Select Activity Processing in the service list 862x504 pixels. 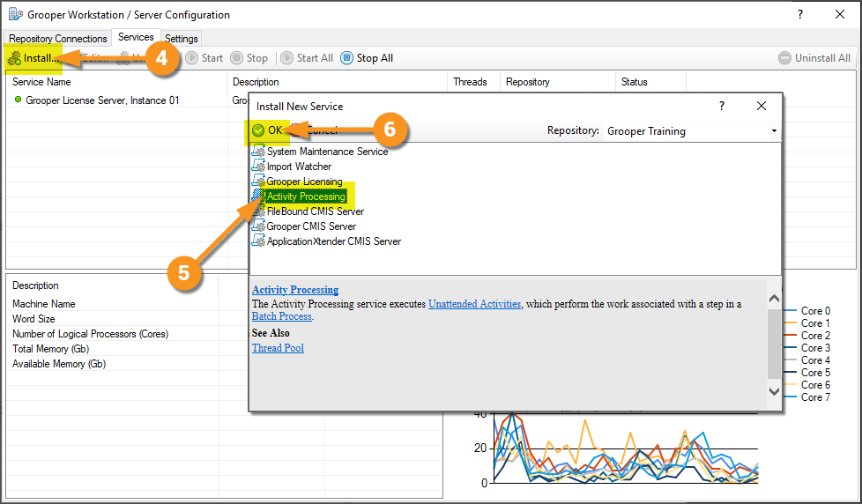point(306,196)
